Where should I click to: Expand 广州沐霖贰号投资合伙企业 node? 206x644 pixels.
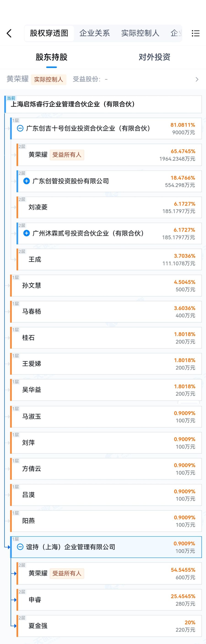point(27,233)
